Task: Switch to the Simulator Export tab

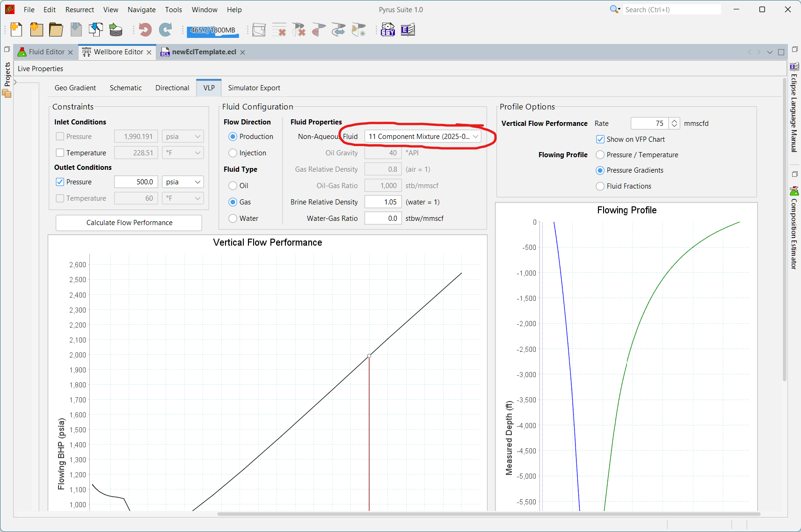Action: point(254,88)
